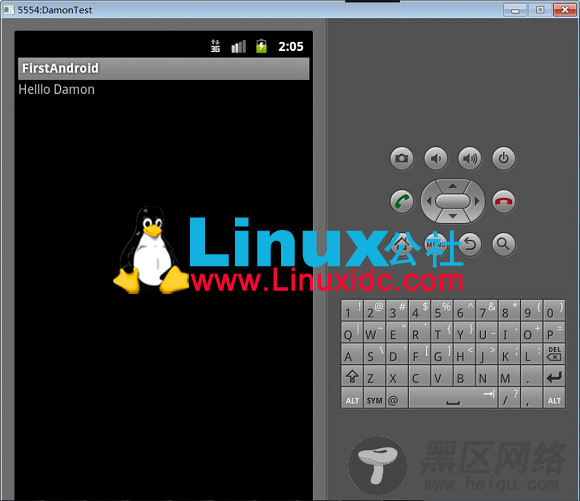
Task: Click the Z key
Action: (x=374, y=376)
